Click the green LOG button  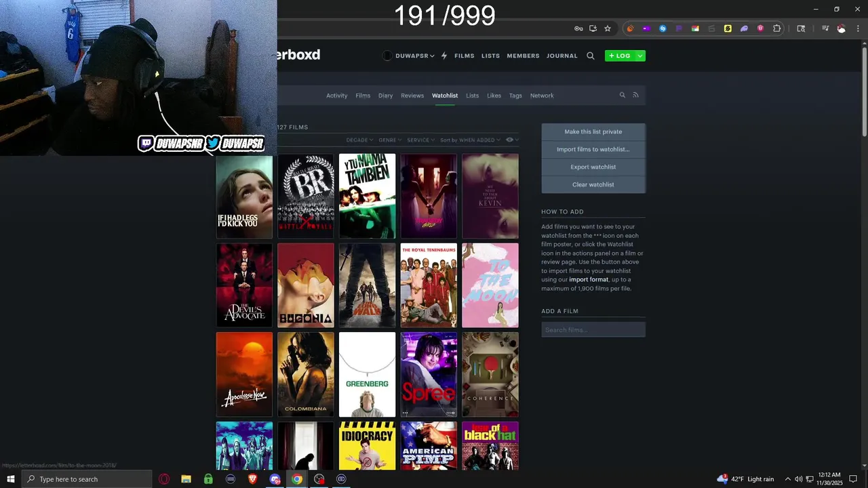tap(620, 56)
